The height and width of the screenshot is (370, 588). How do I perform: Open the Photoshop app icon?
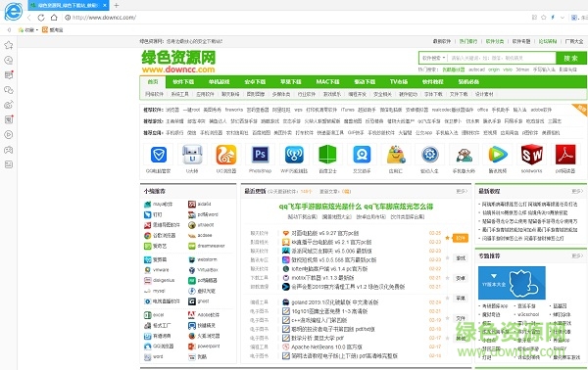click(261, 155)
